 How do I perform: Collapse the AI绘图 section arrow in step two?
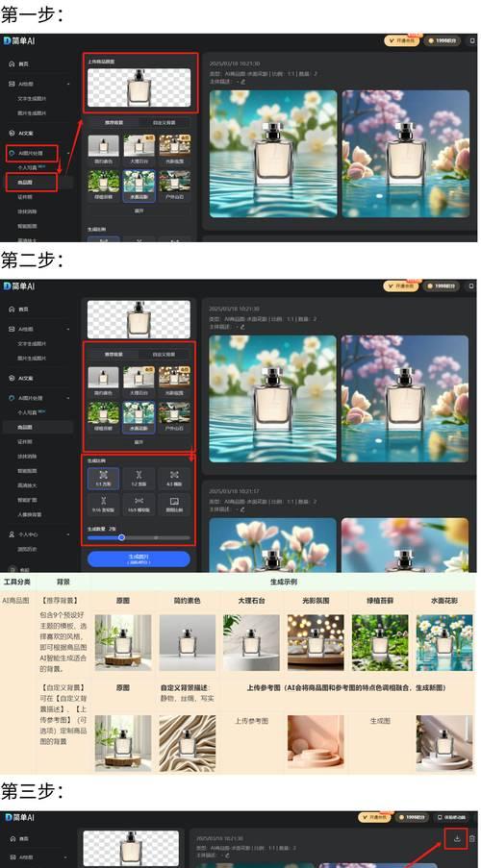tap(68, 330)
